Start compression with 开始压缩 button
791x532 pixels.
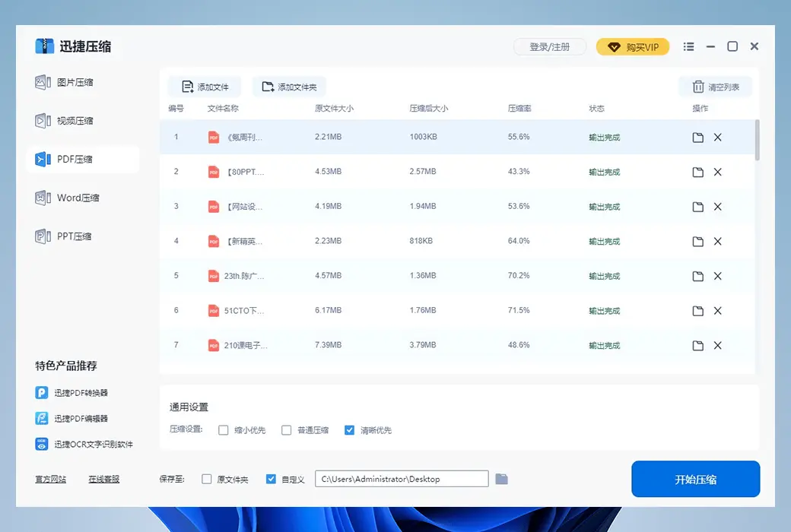696,479
